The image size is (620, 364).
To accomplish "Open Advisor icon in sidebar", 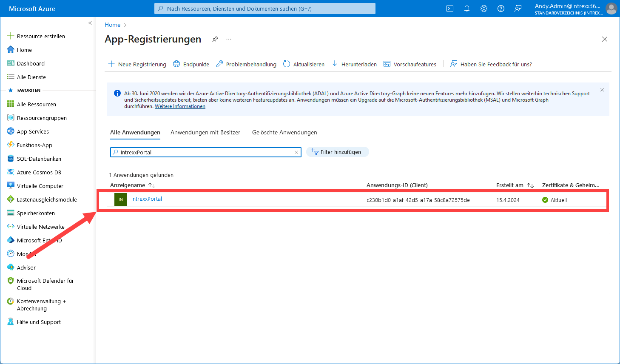I will pos(11,267).
